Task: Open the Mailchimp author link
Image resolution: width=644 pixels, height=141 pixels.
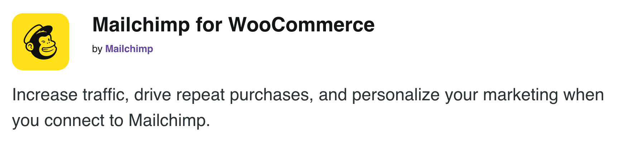Action: click(129, 49)
